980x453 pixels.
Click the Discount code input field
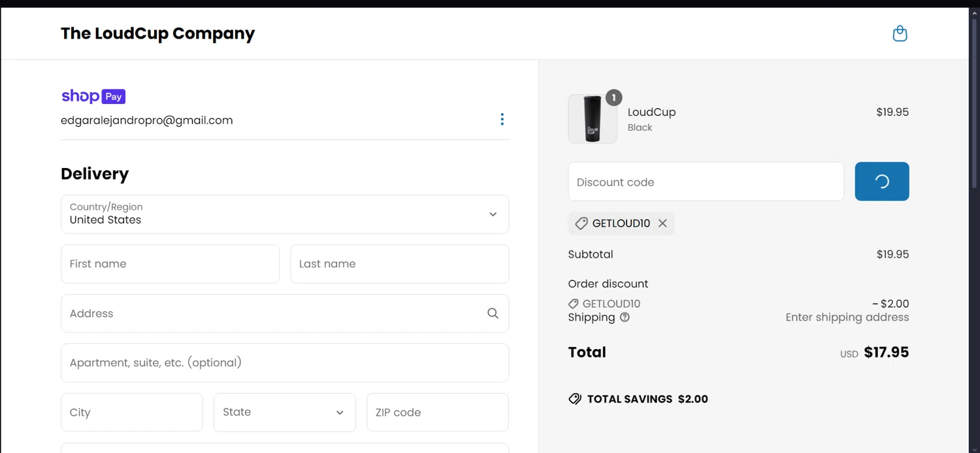click(706, 182)
